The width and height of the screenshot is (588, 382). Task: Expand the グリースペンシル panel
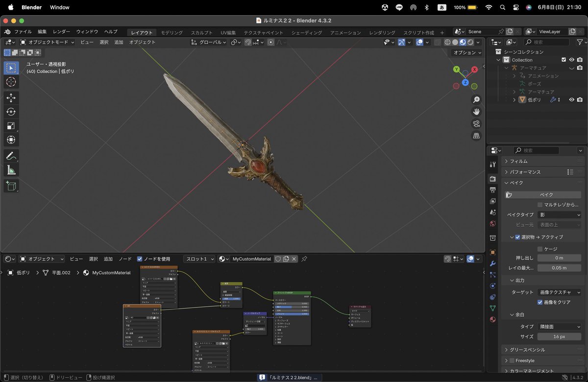[x=543, y=350]
